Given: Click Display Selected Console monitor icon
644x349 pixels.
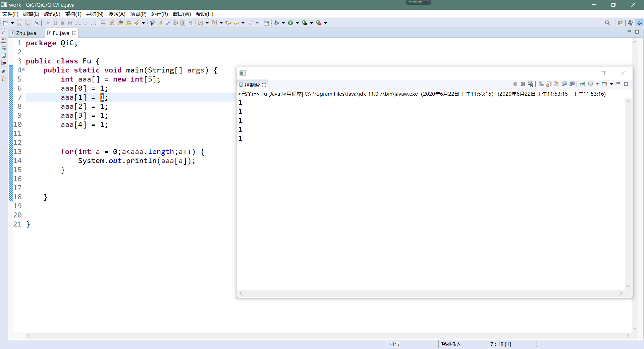Looking at the screenshot, I should coord(590,84).
